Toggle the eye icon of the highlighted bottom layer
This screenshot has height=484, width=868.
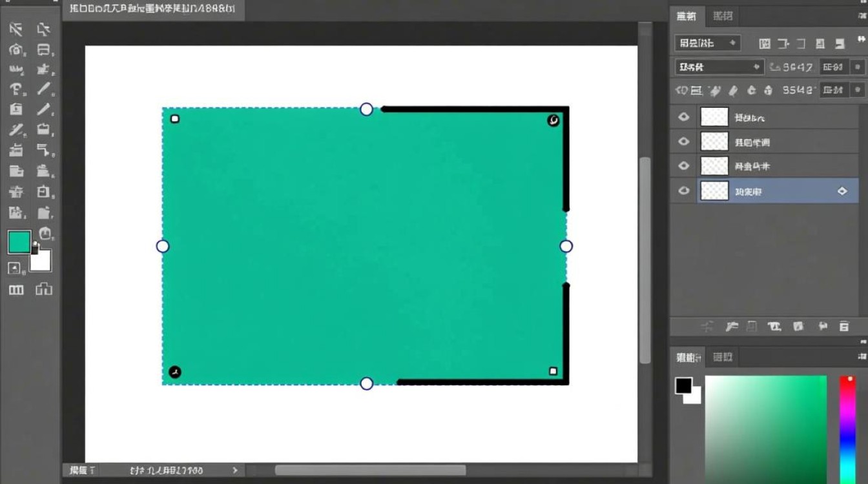pyautogui.click(x=683, y=191)
